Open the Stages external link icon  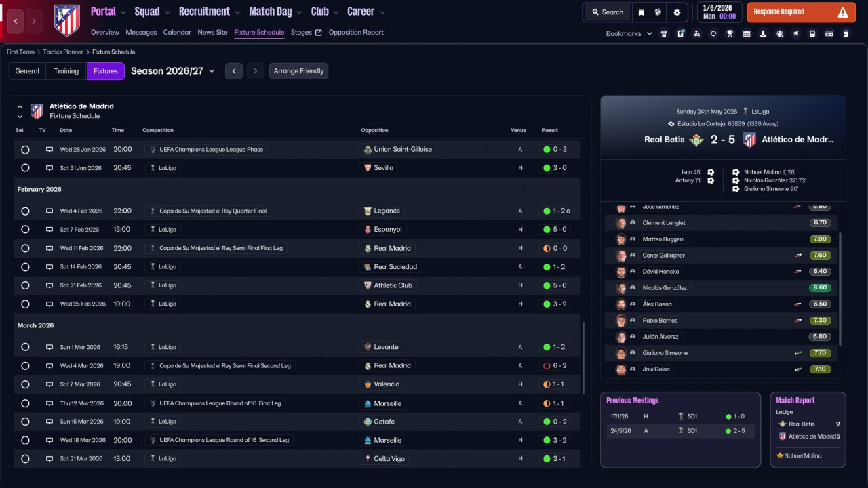319,33
